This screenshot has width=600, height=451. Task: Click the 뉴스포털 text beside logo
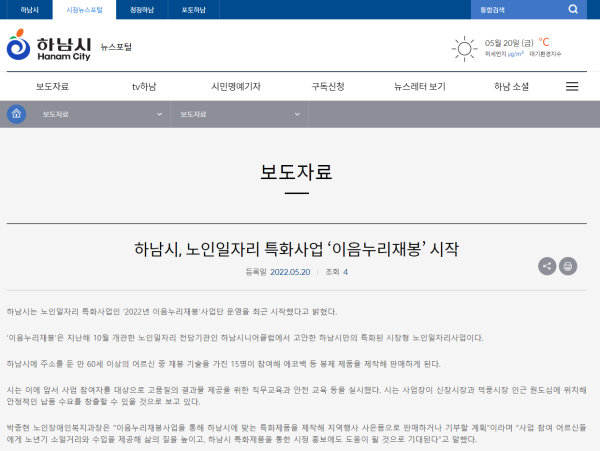pyautogui.click(x=116, y=47)
